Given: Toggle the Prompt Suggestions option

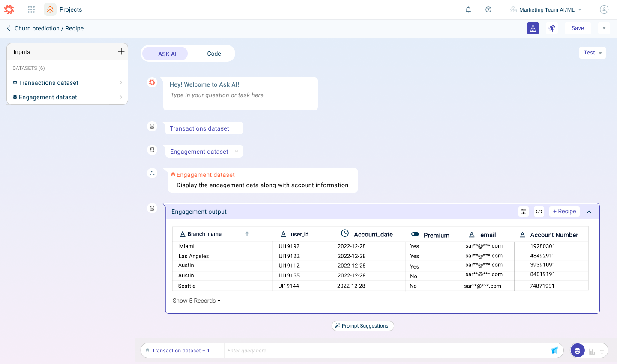Looking at the screenshot, I should pos(362,325).
